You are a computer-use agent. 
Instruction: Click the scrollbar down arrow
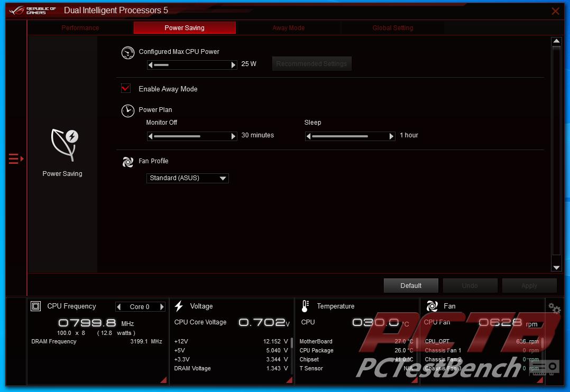click(556, 268)
